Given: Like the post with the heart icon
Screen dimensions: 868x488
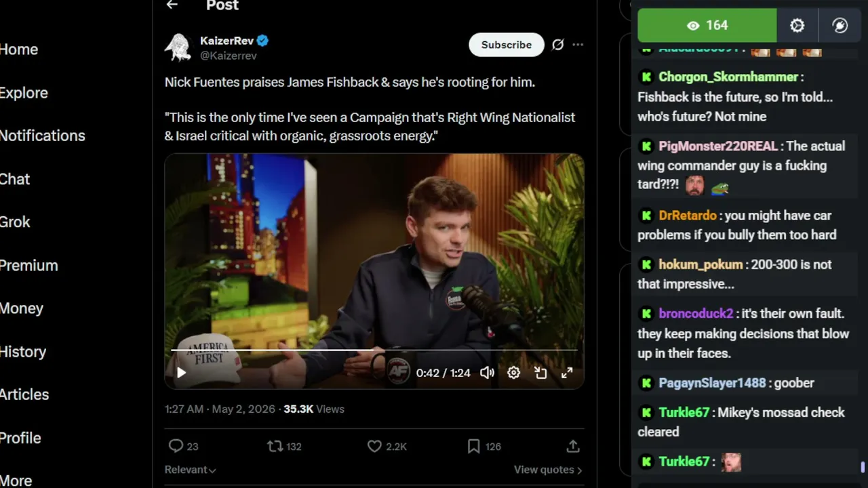Looking at the screenshot, I should [x=374, y=446].
